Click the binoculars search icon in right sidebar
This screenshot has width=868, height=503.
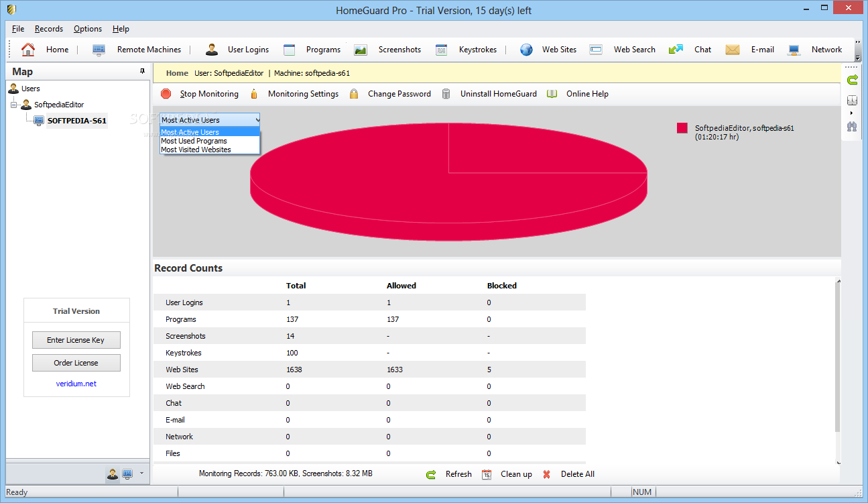[852, 125]
